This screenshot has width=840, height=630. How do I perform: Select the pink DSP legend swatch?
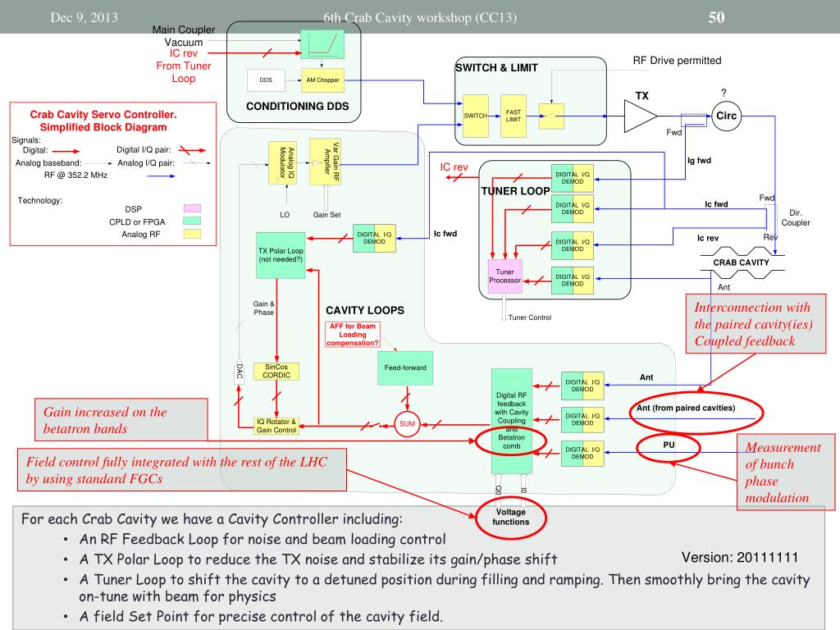click(192, 208)
